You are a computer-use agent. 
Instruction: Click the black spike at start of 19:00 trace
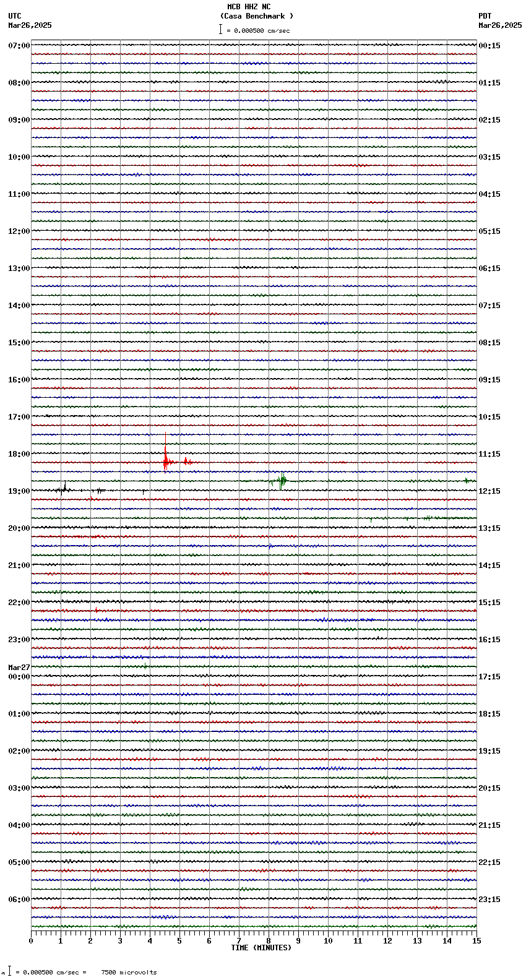[x=64, y=488]
